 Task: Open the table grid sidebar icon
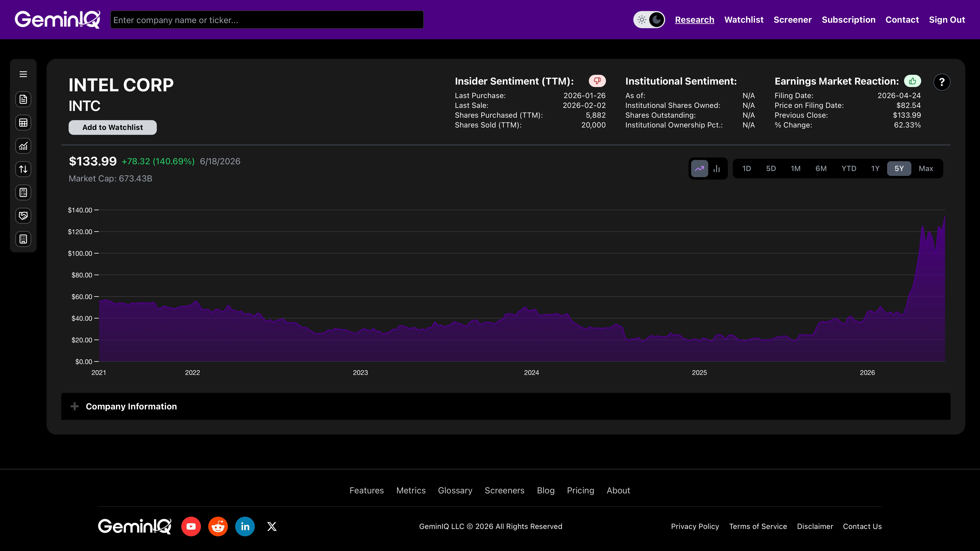tap(23, 123)
